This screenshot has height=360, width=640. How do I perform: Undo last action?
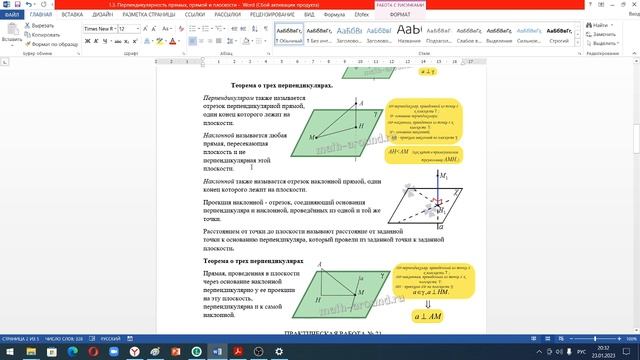pyautogui.click(x=28, y=4)
